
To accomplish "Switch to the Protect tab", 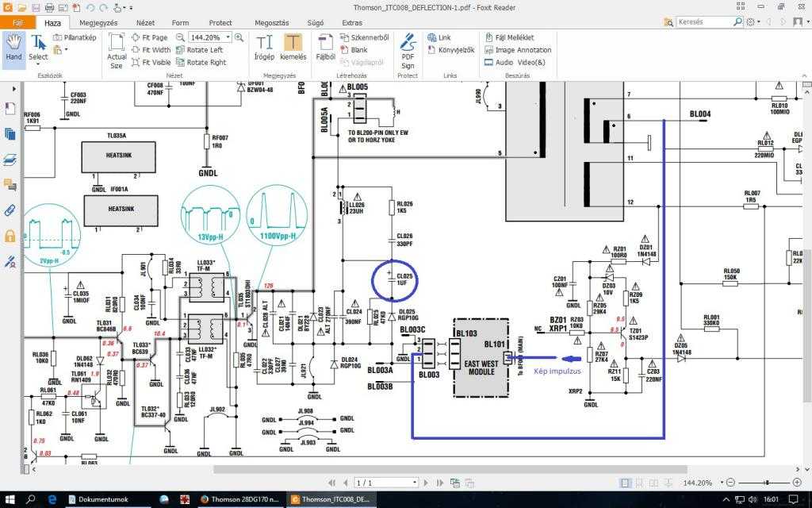I will pyautogui.click(x=220, y=23).
